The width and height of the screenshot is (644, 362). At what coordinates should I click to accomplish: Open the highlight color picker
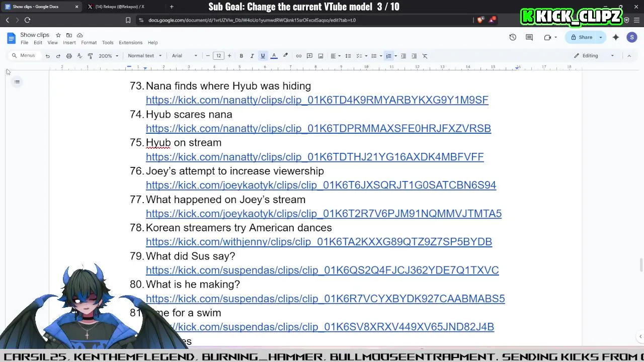click(285, 56)
